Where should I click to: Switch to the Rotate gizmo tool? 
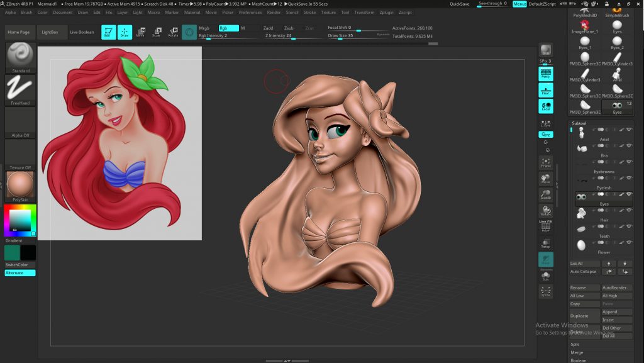tap(173, 32)
